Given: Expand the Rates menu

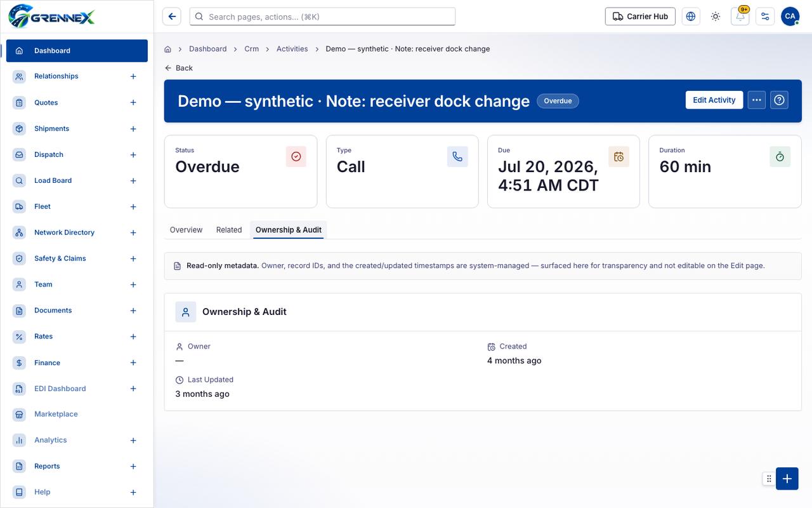Looking at the screenshot, I should pos(133,337).
